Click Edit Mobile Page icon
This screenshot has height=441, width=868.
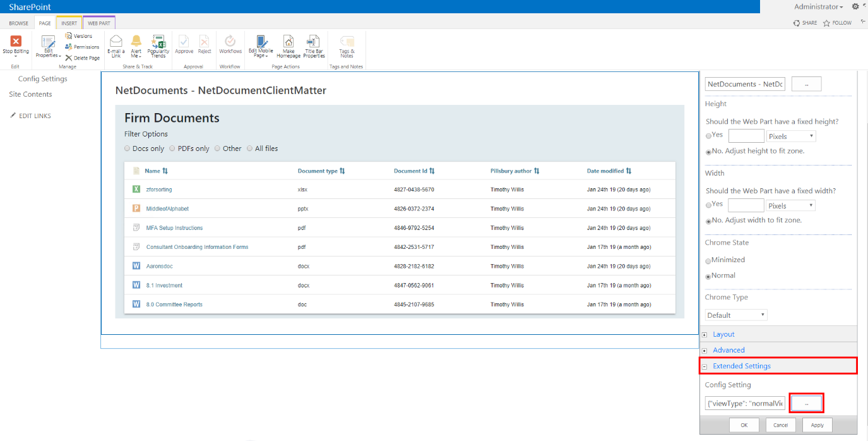click(x=261, y=41)
